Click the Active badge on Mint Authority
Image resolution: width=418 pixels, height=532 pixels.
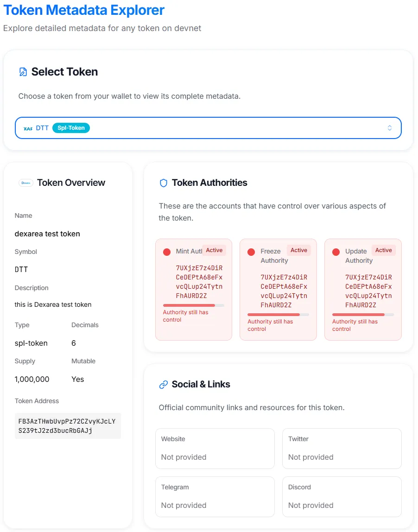pos(214,250)
